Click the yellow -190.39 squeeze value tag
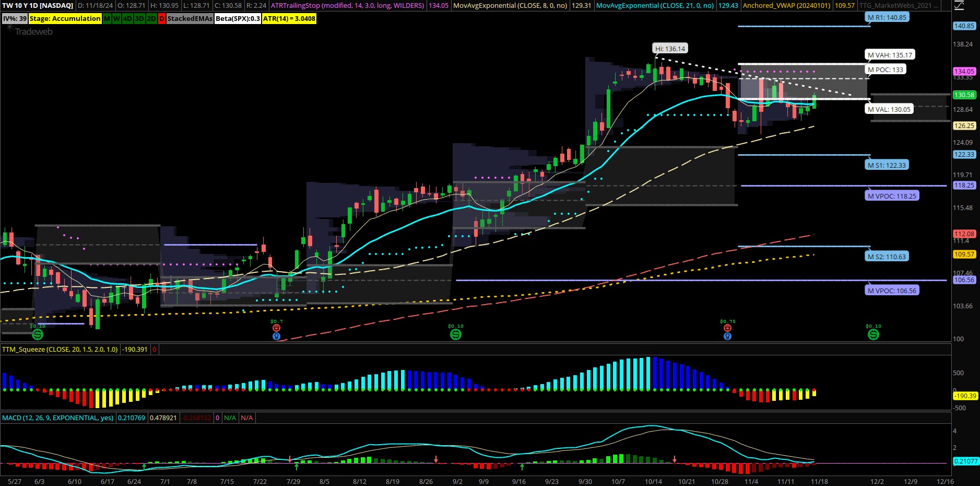980x486 pixels. pos(965,396)
